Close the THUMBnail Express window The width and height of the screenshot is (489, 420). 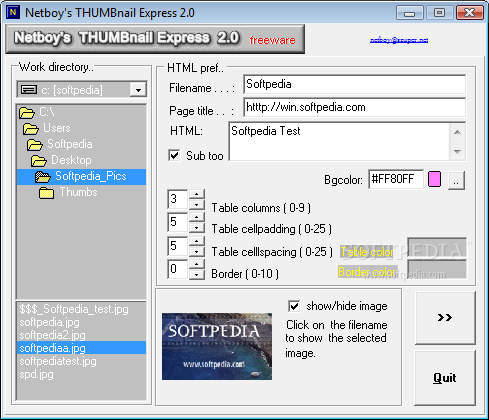(x=470, y=13)
